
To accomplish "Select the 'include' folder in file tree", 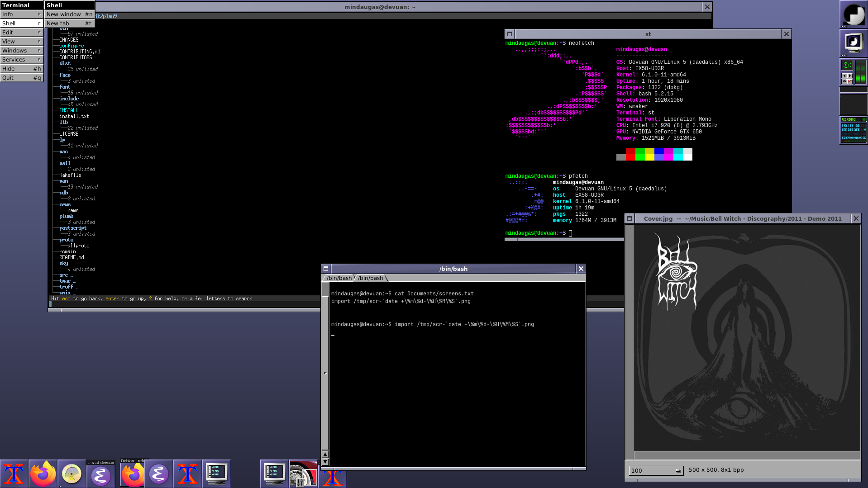I will (69, 99).
